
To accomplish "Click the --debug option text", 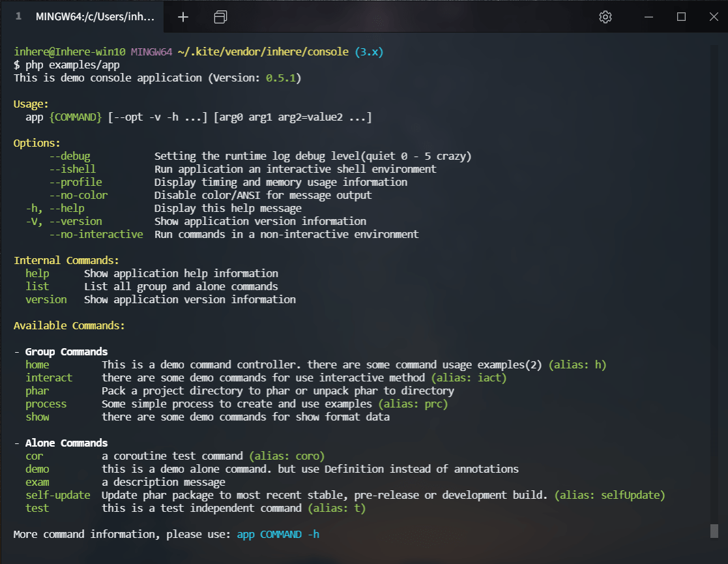I will tap(70, 156).
